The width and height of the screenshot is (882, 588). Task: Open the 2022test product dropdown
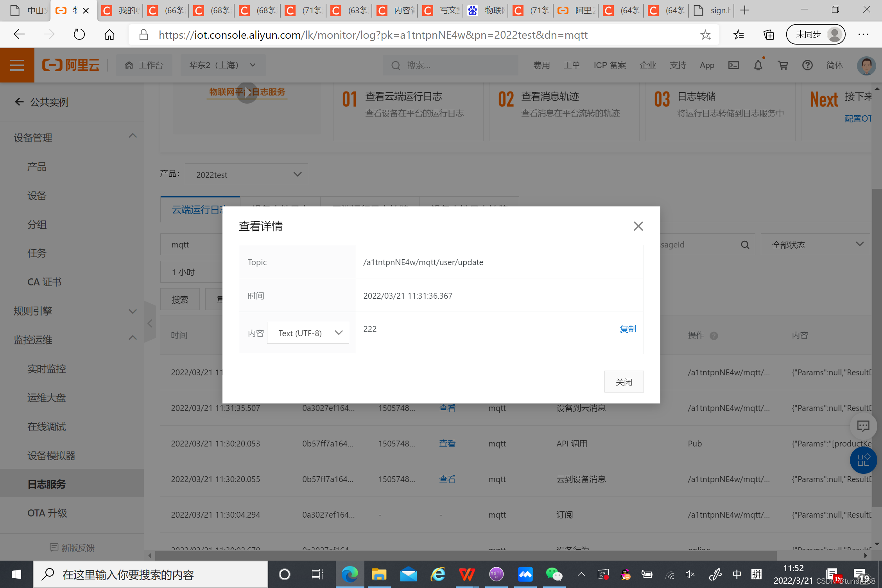[x=246, y=175]
